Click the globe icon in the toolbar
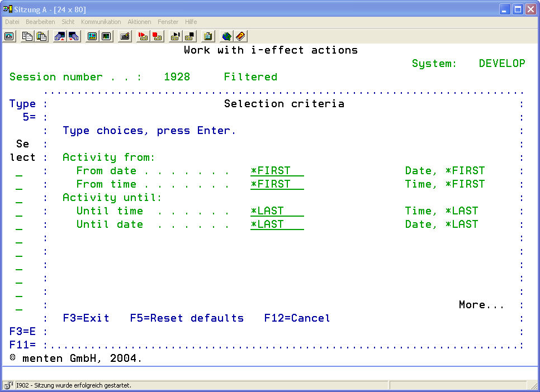This screenshot has height=392, width=540. 226,36
